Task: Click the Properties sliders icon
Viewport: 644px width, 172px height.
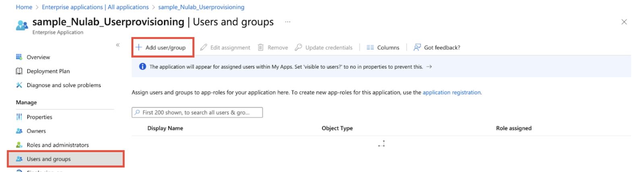Action: (19, 117)
